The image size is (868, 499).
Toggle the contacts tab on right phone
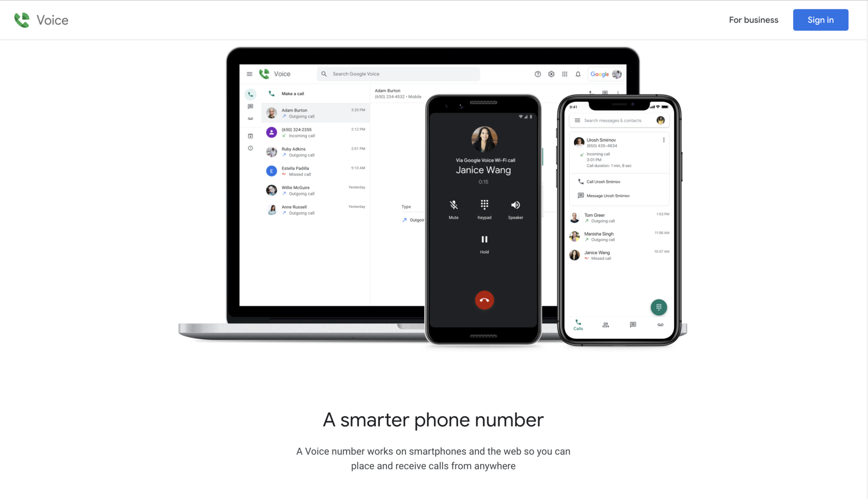coord(606,324)
